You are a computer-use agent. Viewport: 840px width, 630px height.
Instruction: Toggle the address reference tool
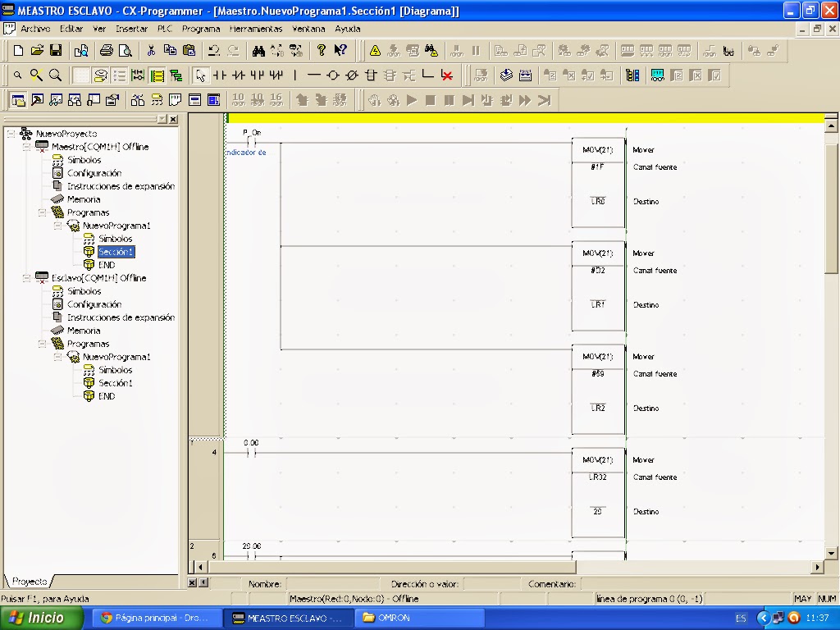75,100
